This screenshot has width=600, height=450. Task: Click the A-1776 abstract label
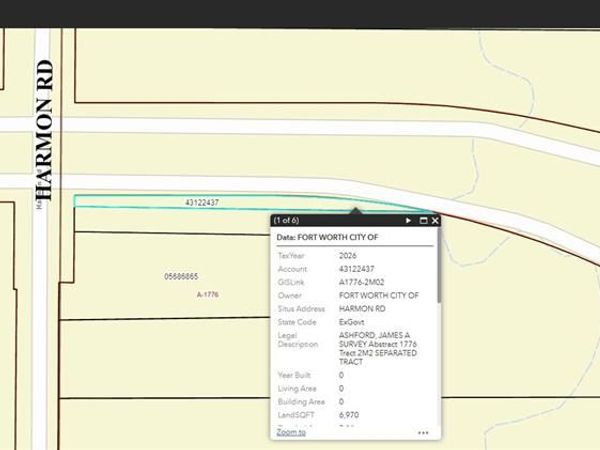[x=207, y=295]
